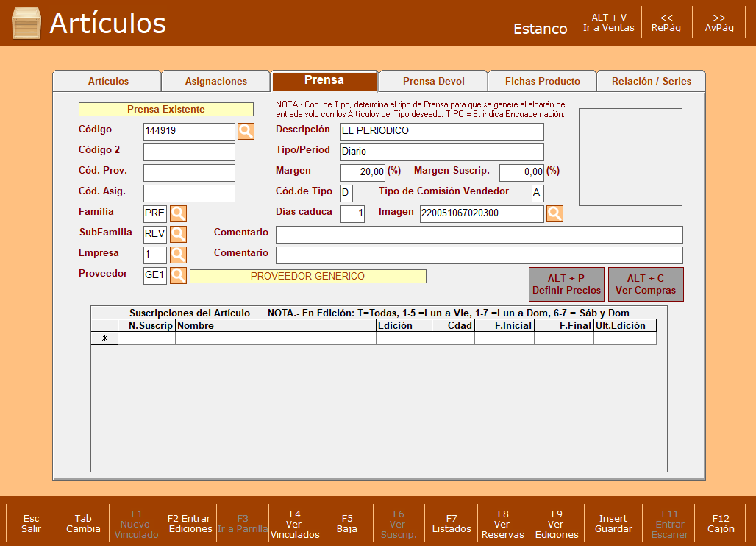The height and width of the screenshot is (546, 756).
Task: Open F7 Listados
Action: click(x=452, y=524)
